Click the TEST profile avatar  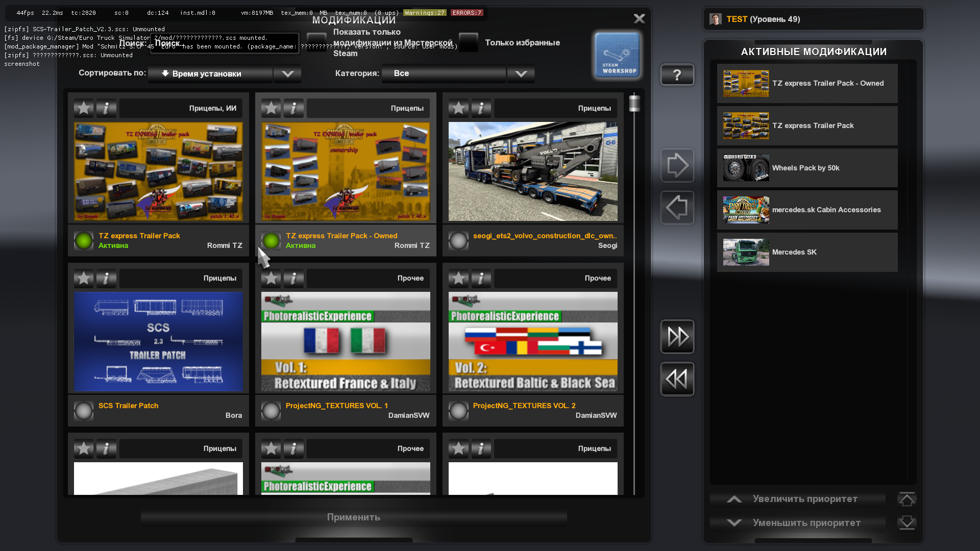(715, 19)
